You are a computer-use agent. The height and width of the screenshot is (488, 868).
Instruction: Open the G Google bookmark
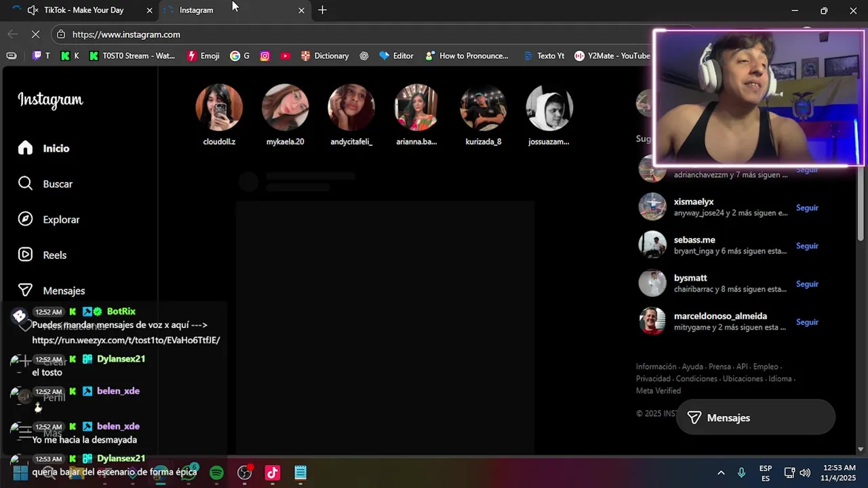point(240,56)
